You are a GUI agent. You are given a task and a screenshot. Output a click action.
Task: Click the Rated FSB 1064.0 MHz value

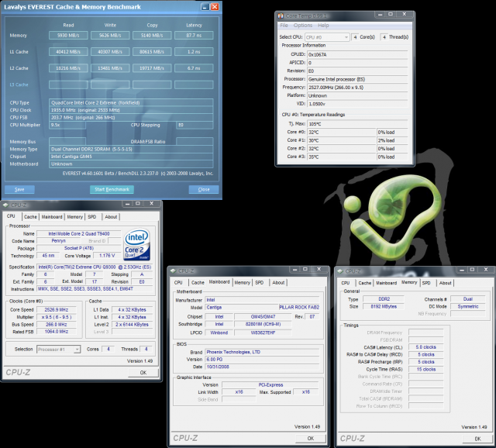click(x=57, y=332)
